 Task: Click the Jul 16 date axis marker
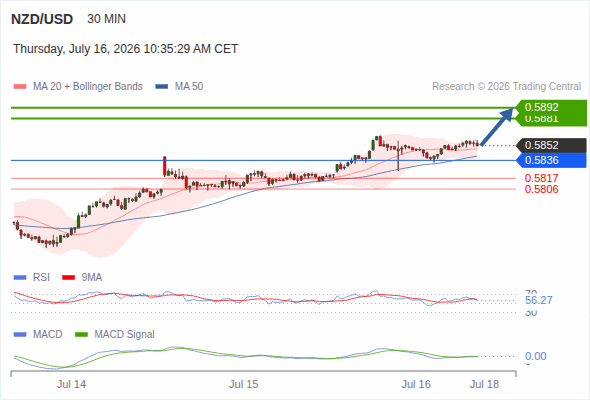(416, 384)
